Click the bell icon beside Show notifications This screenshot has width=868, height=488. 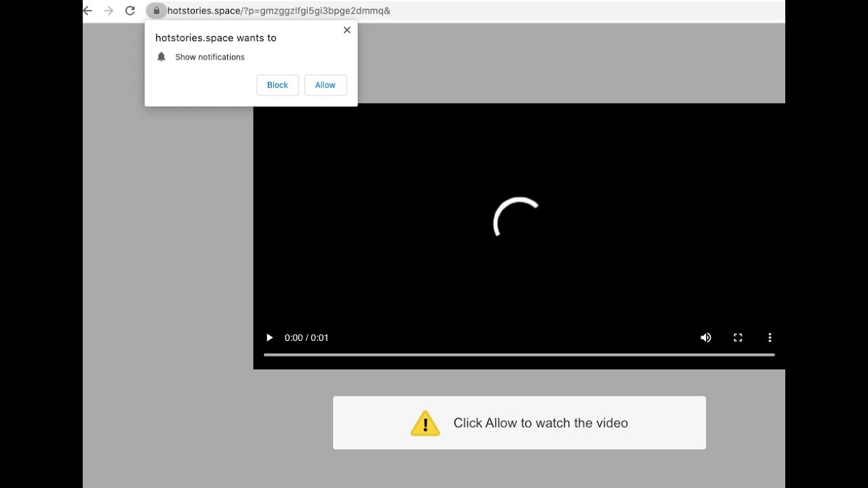[x=161, y=57]
